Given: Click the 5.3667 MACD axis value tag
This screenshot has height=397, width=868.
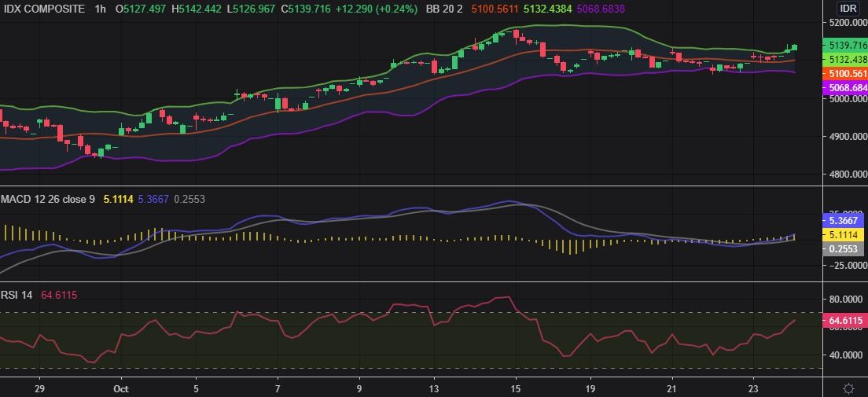Looking at the screenshot, I should tap(844, 220).
